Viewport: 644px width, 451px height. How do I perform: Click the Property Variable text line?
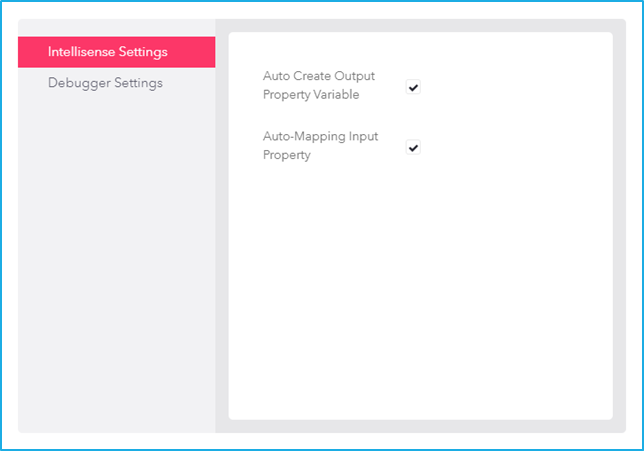pyautogui.click(x=311, y=95)
